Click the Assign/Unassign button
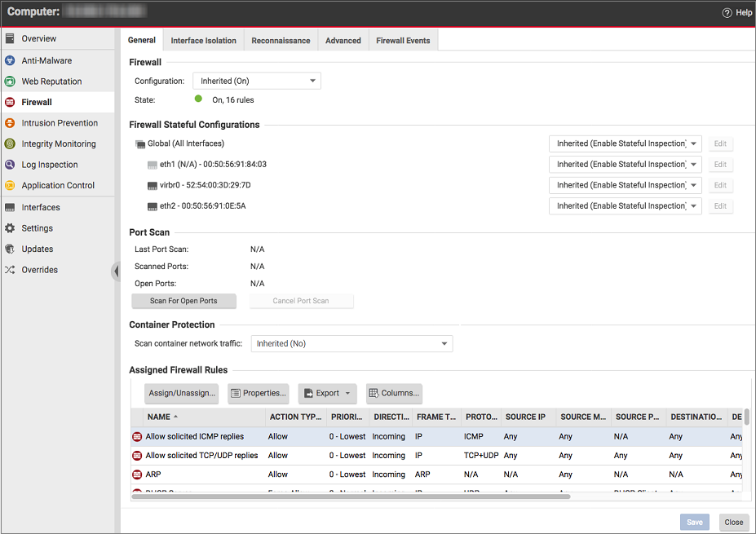This screenshot has width=756, height=534. (182, 393)
